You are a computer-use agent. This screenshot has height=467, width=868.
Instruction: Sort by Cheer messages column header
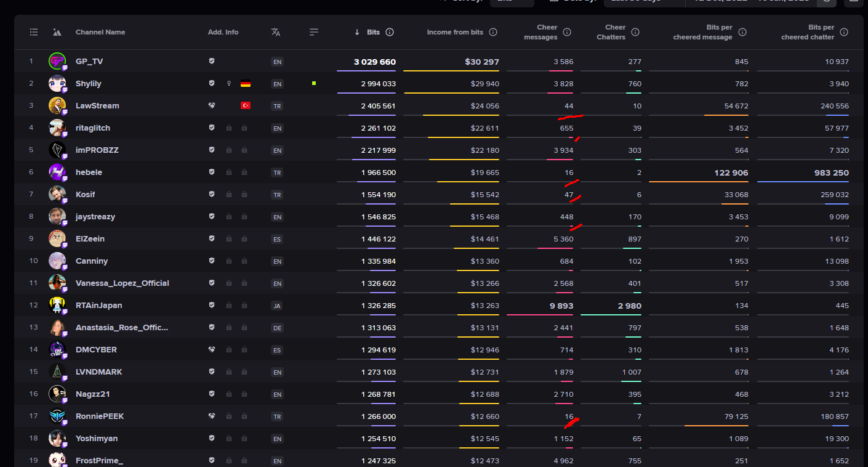tap(541, 32)
